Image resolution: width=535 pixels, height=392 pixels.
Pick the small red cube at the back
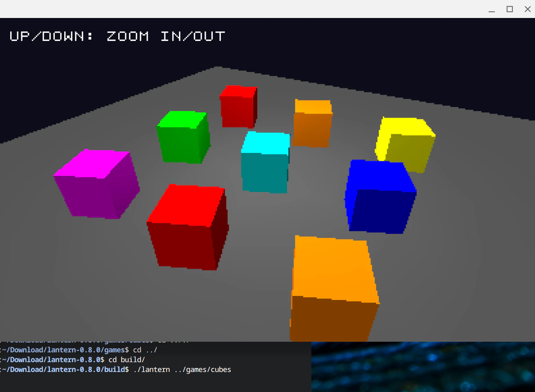[x=239, y=107]
